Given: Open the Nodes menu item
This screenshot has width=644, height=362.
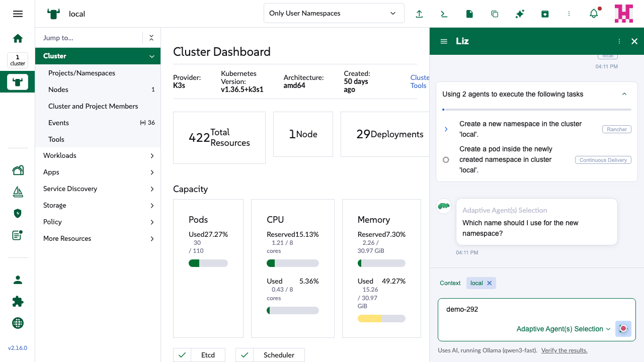Looking at the screenshot, I should point(98,89).
